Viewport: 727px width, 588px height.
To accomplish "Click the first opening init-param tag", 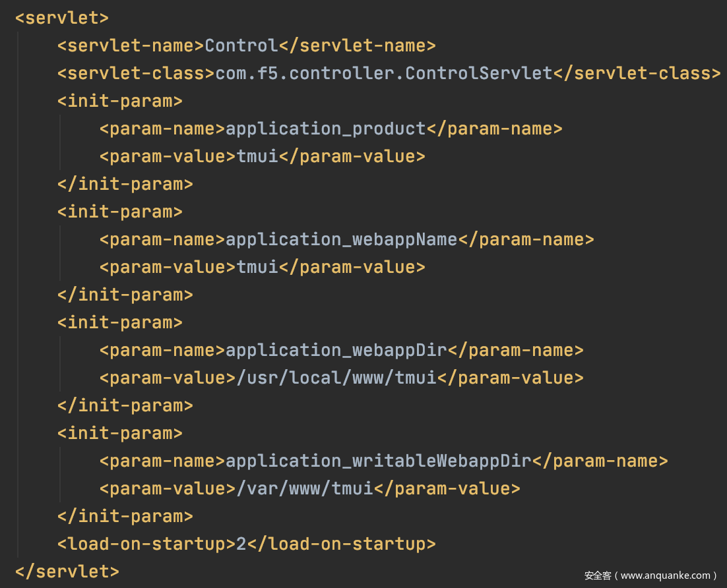I will coord(119,101).
